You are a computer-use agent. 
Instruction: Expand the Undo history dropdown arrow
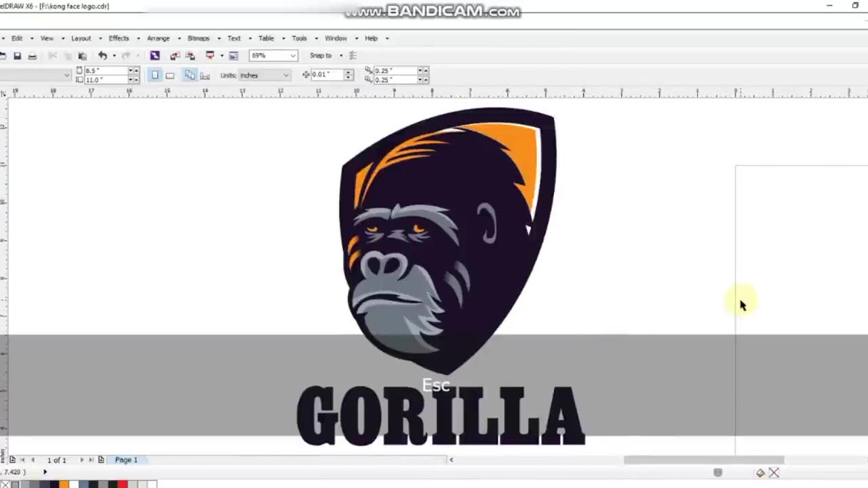tap(114, 56)
